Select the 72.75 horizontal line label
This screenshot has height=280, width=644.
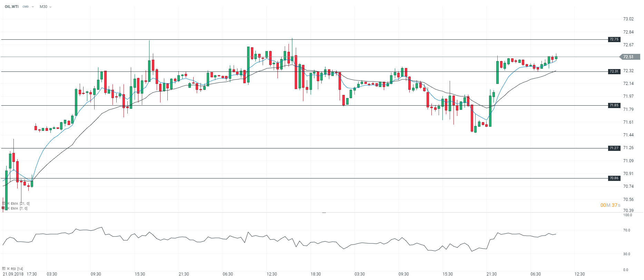coord(614,39)
